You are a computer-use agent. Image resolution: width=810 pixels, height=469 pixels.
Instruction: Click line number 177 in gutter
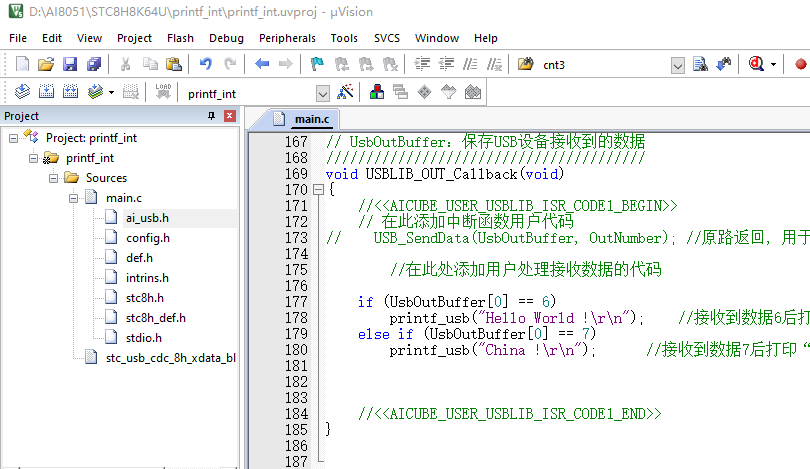[x=296, y=302]
